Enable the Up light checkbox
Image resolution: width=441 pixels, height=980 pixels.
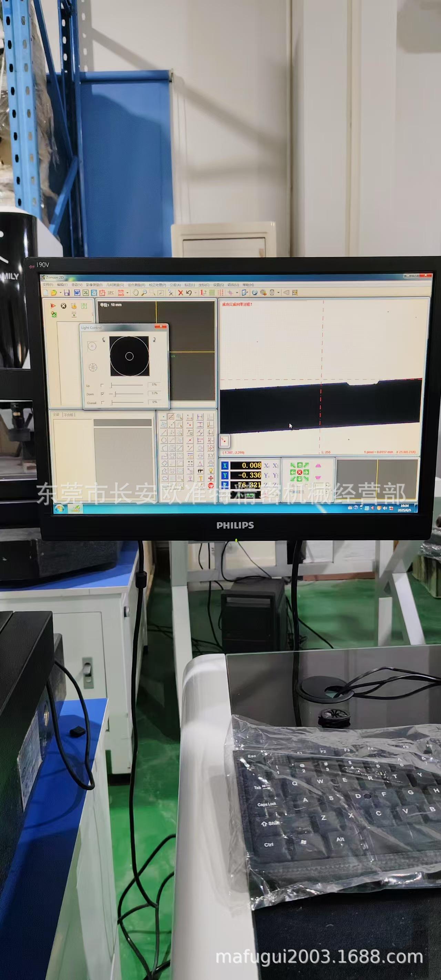(x=102, y=385)
